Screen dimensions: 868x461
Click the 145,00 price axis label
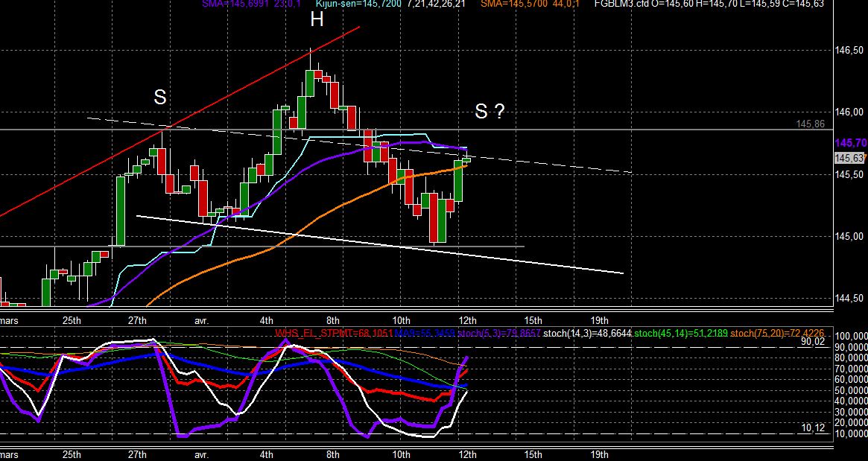click(848, 236)
